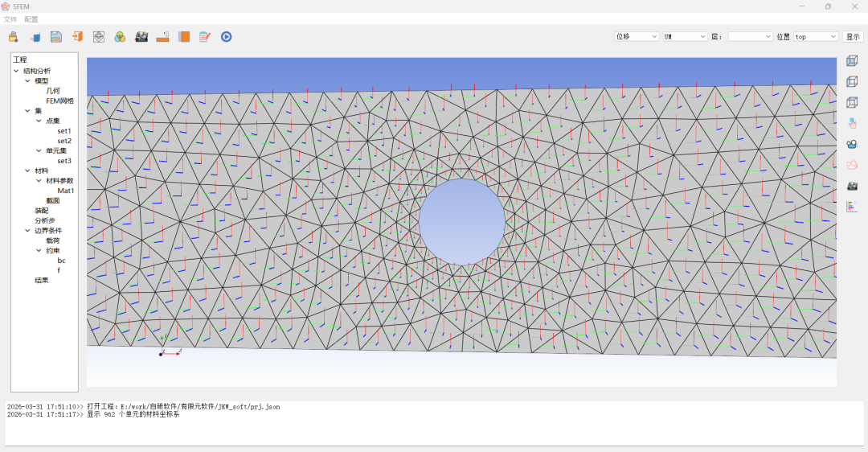The height and width of the screenshot is (452, 868).
Task: Click the blue camera icon on right sidebar
Action: 852,144
